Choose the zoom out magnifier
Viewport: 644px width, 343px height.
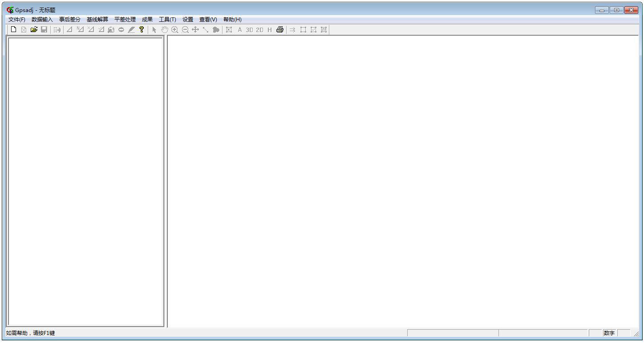tap(185, 30)
